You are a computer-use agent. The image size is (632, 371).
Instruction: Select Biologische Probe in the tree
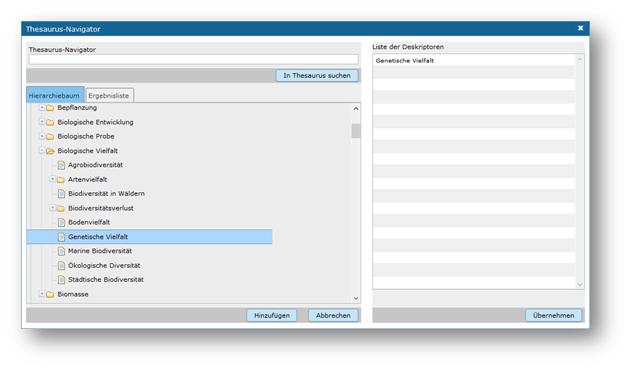pos(85,136)
